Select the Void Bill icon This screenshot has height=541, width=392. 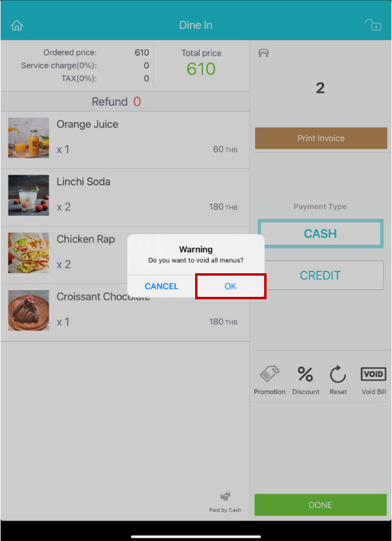point(373,374)
